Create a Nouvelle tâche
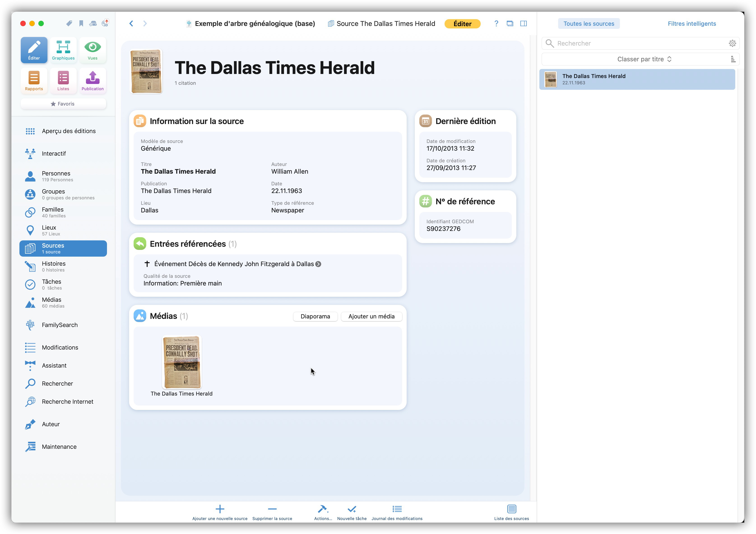This screenshot has width=756, height=534. click(352, 513)
